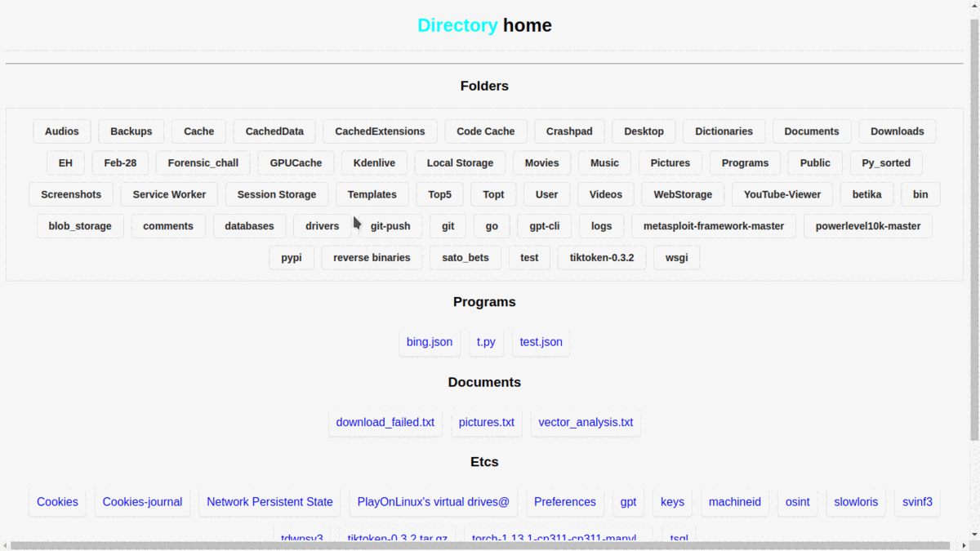Open the drivers folder
The width and height of the screenshot is (980, 551).
pyautogui.click(x=323, y=226)
